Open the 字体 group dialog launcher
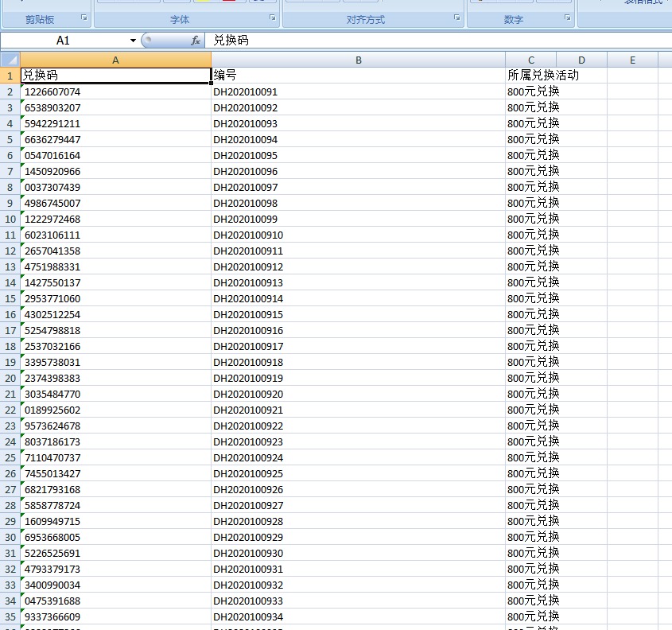Viewport: 672px width, 630px height. [273, 17]
